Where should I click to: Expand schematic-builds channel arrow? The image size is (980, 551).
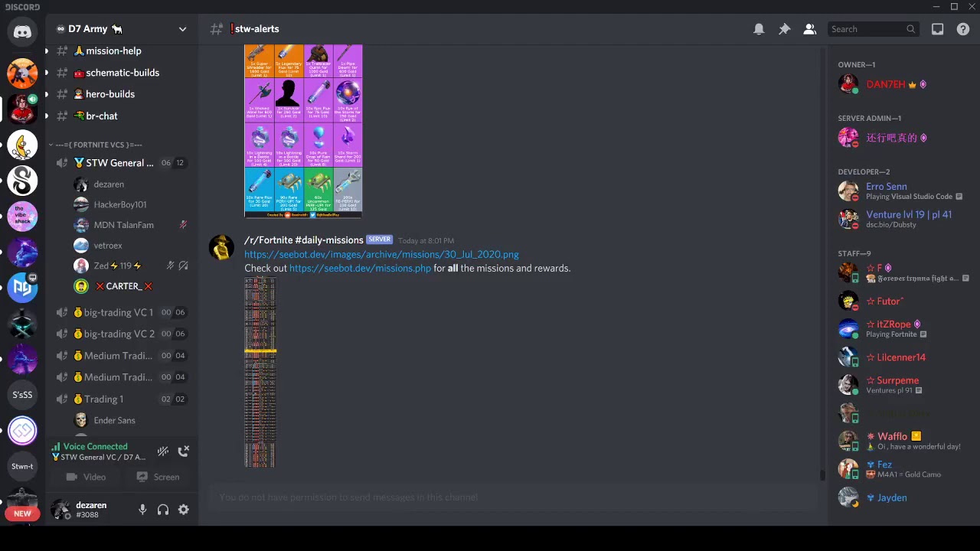[x=47, y=73]
